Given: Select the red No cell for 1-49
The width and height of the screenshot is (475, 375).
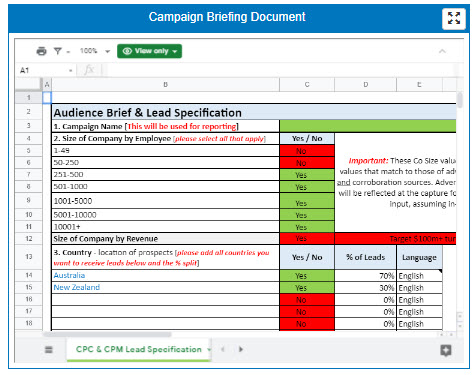Looking at the screenshot, I should [x=307, y=151].
